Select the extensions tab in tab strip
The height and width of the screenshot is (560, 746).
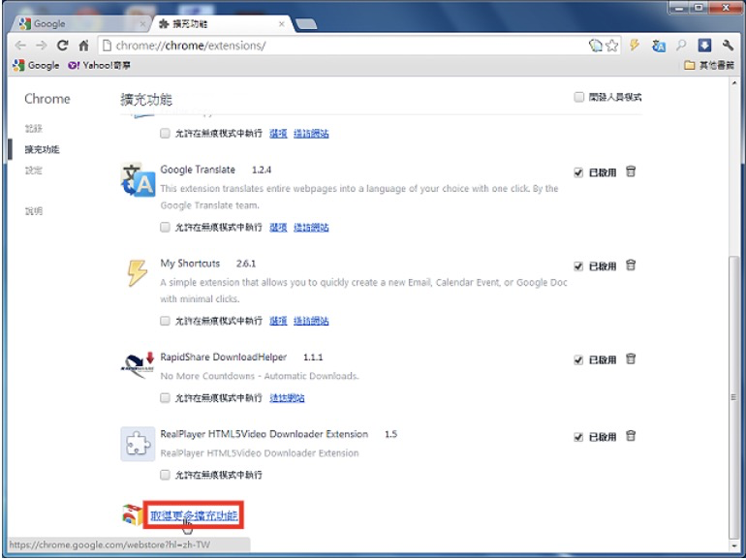point(219,23)
